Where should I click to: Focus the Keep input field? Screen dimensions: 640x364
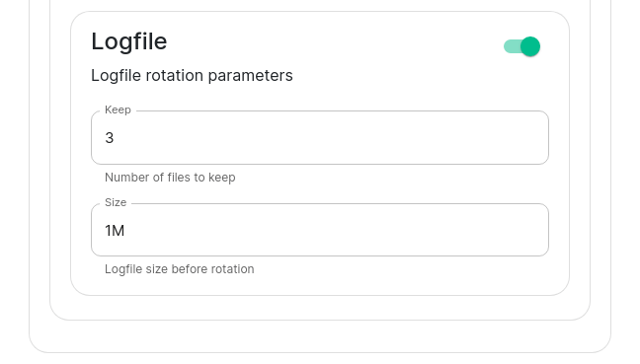(320, 138)
